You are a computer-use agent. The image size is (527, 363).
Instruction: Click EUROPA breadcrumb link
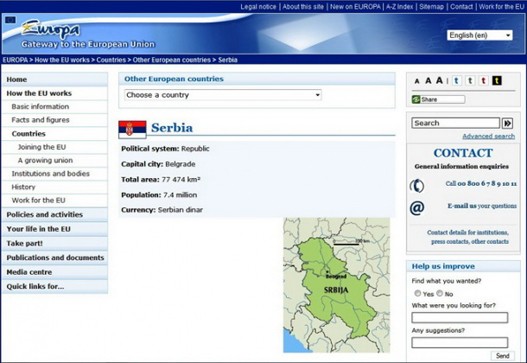(15, 60)
